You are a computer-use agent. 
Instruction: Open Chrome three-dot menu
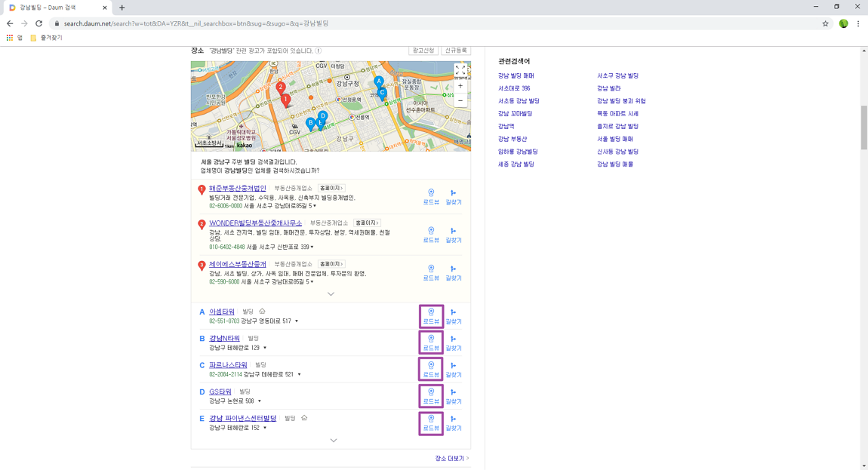858,23
